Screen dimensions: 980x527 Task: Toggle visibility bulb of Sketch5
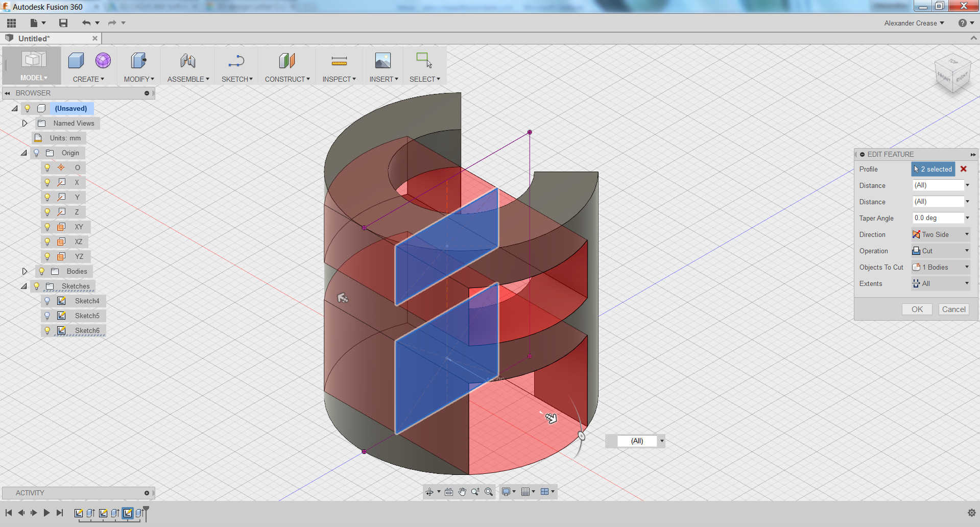point(47,316)
